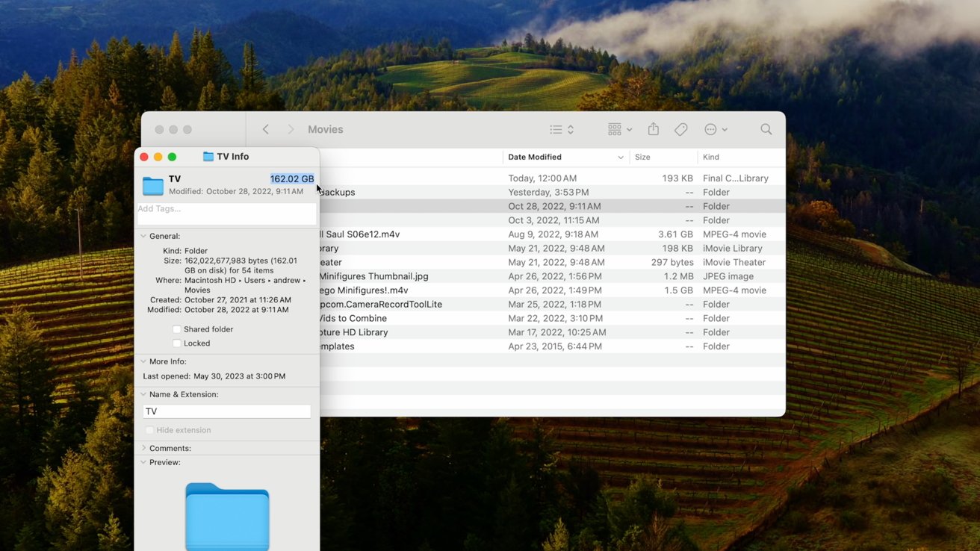The height and width of the screenshot is (551, 980).
Task: Expand the Comments section
Action: 143,447
